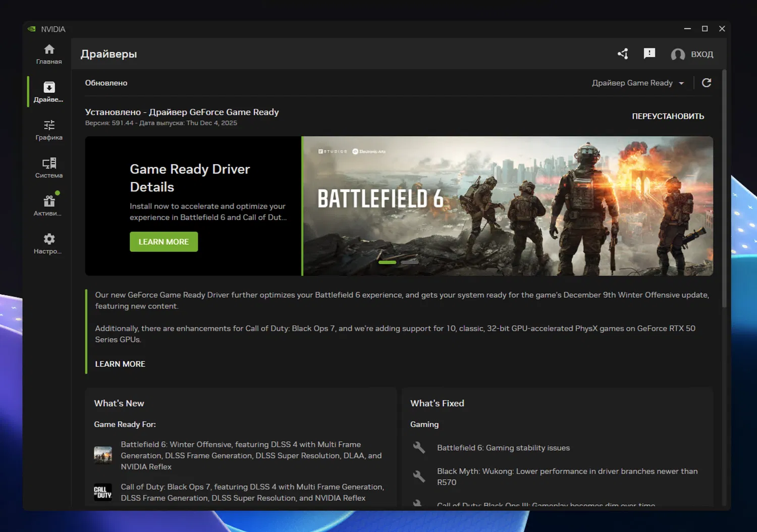Click the green LEARN MORE button
The image size is (757, 532).
click(164, 242)
